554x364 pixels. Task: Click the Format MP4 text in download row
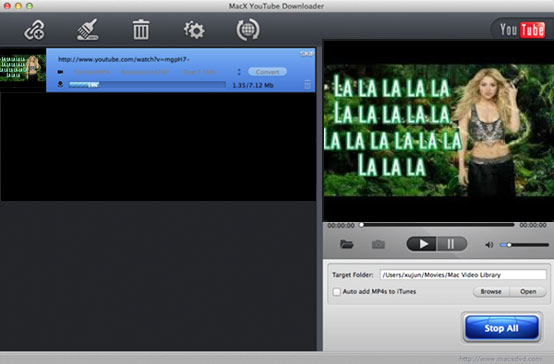click(92, 72)
